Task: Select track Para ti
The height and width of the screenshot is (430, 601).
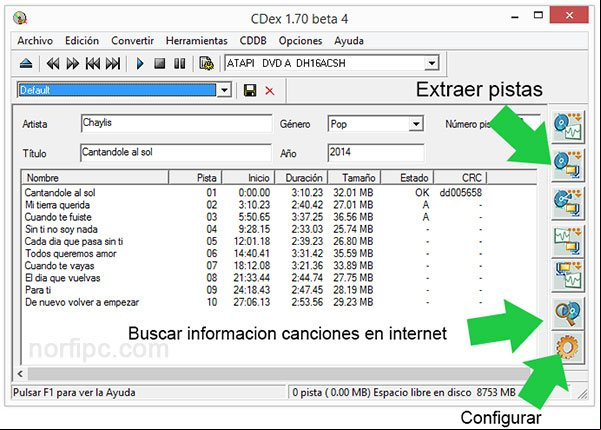Action: [x=38, y=290]
